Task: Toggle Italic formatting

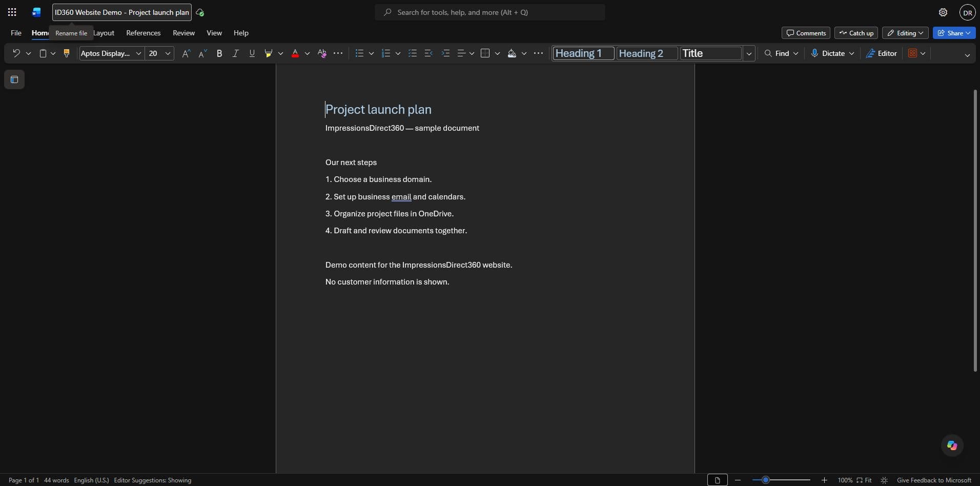Action: coord(235,53)
